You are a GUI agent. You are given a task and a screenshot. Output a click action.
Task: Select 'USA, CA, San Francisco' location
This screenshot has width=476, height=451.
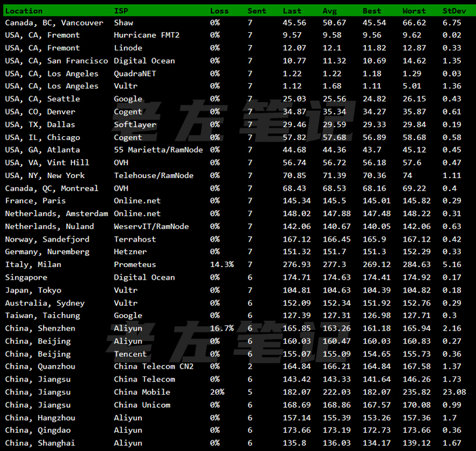pyautogui.click(x=56, y=61)
